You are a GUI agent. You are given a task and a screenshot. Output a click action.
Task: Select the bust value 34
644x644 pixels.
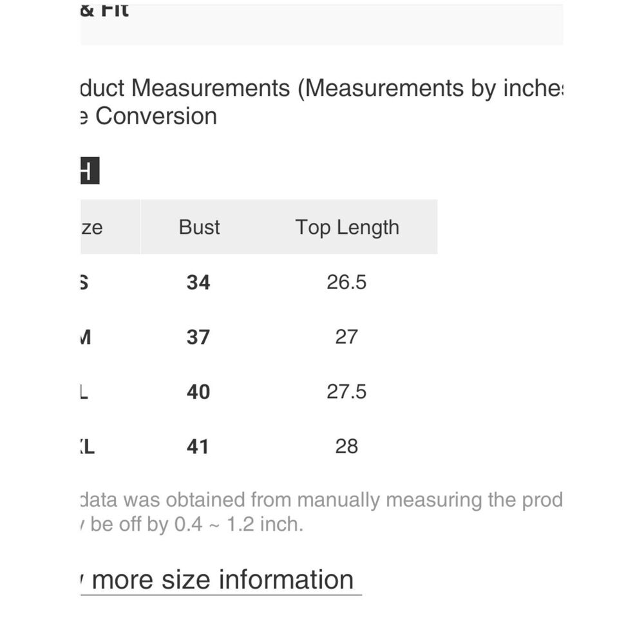coord(198,282)
